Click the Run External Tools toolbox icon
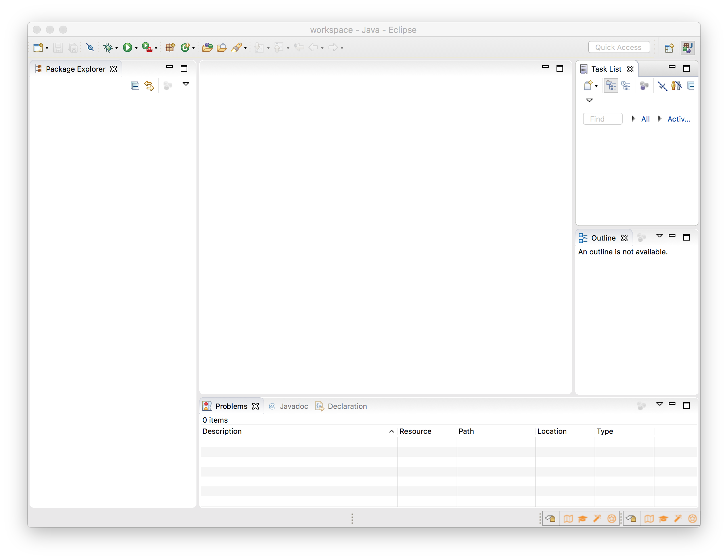Image resolution: width=728 pixels, height=560 pixels. pyautogui.click(x=147, y=47)
